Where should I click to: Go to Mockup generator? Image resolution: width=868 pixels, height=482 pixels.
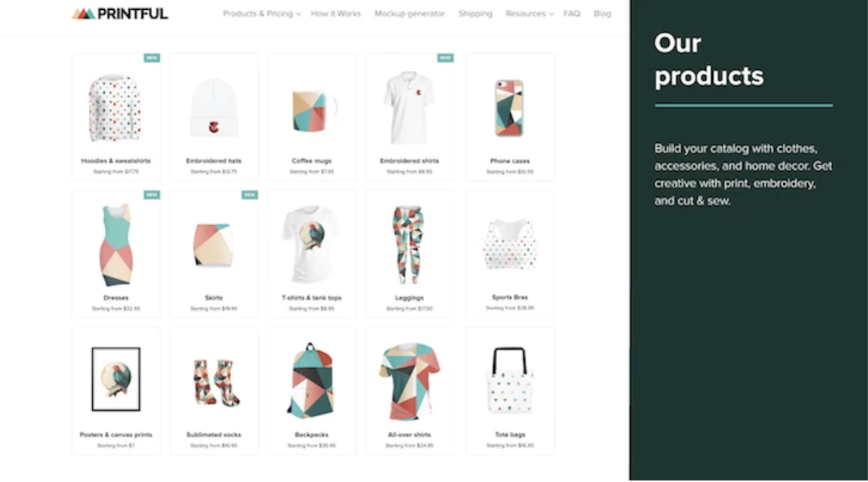(410, 14)
